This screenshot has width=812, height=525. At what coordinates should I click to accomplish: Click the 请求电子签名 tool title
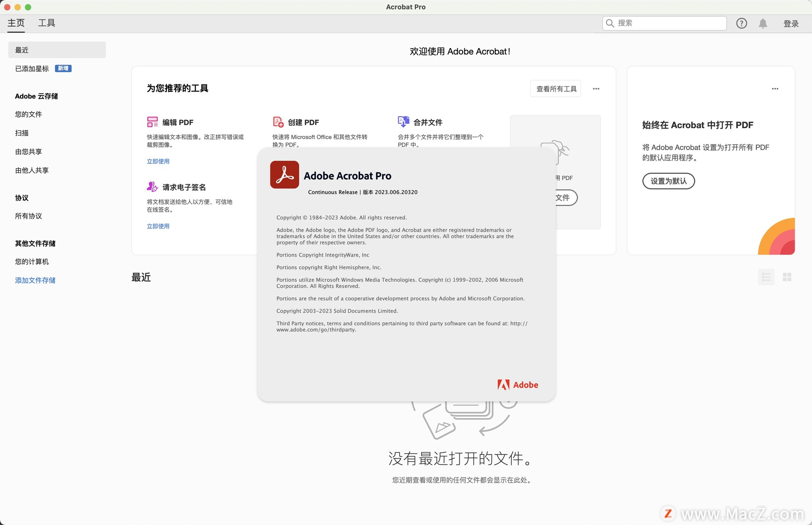click(x=184, y=187)
